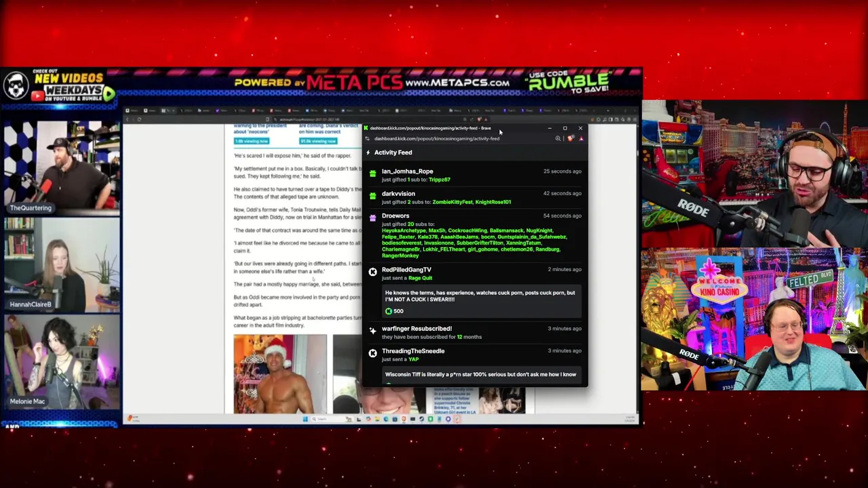Viewport: 868px width, 488px height.
Task: Click the Wisconsin Tiff message text
Action: [x=480, y=374]
